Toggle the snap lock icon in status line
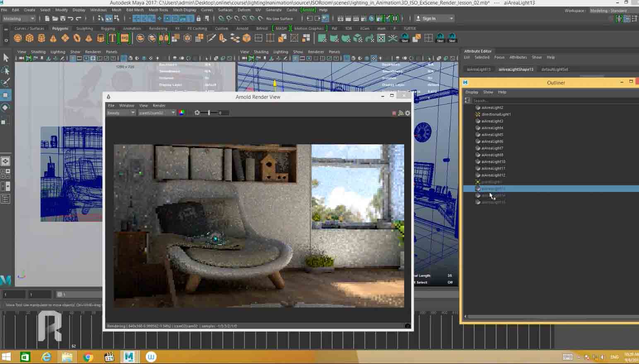The width and height of the screenshot is (639, 364). (x=198, y=19)
